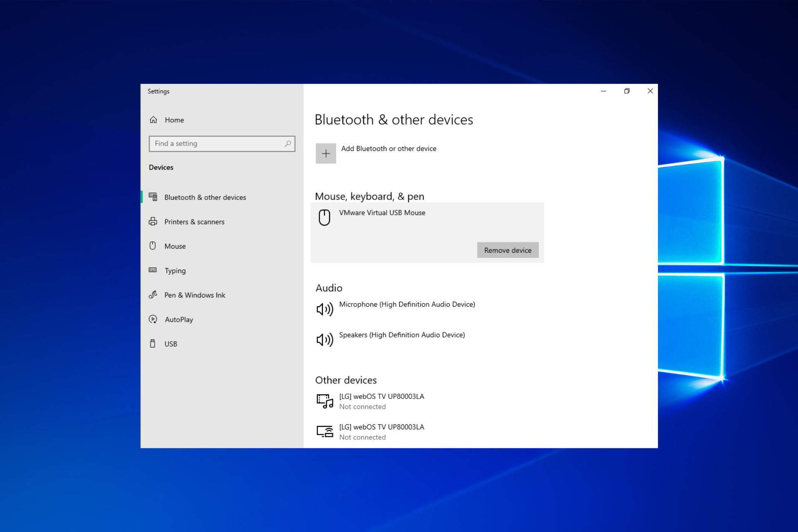Focus the Find a setting search box
This screenshot has width=798, height=532.
(x=222, y=144)
